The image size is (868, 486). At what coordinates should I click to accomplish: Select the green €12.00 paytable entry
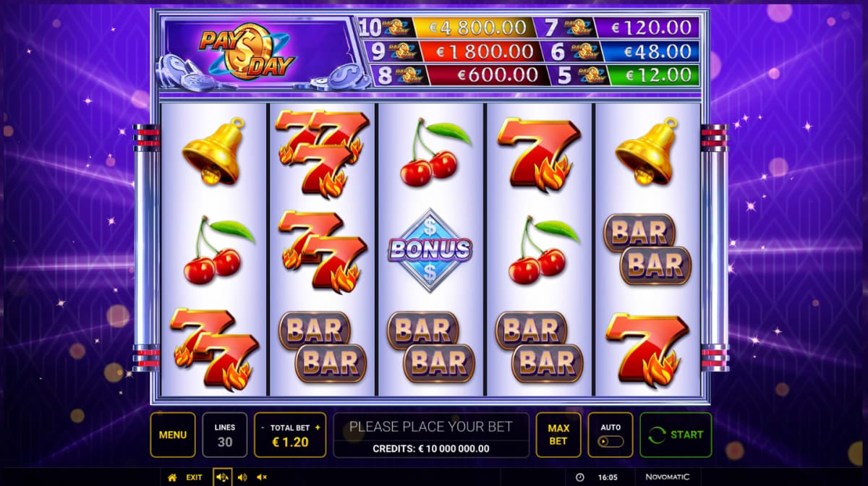click(x=658, y=74)
